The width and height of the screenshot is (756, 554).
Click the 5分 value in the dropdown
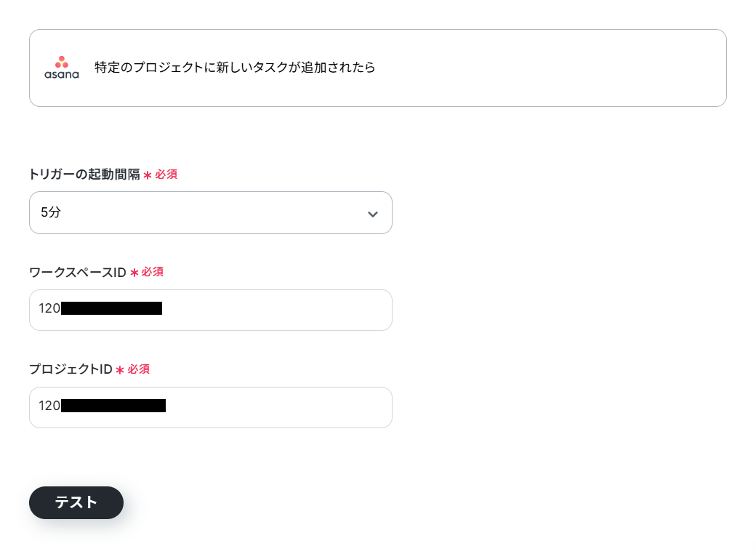pos(51,212)
